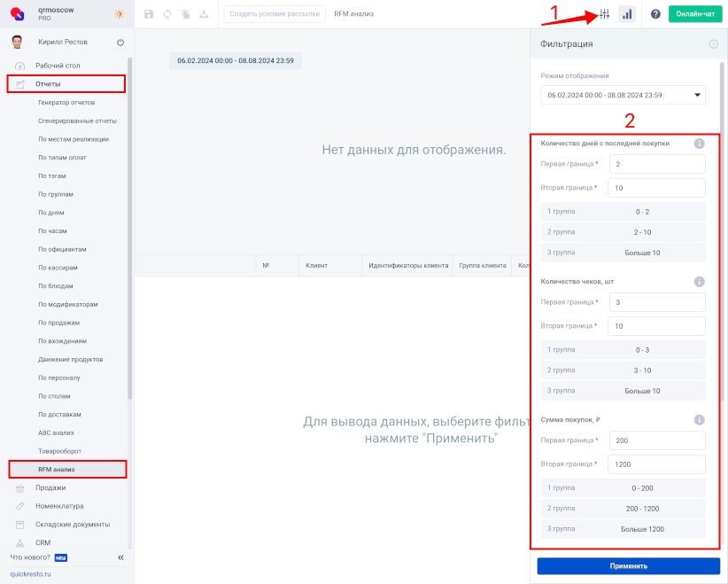Click the sidebar vertical scrollbar
The width and height of the screenshot is (728, 584).
click(x=130, y=228)
